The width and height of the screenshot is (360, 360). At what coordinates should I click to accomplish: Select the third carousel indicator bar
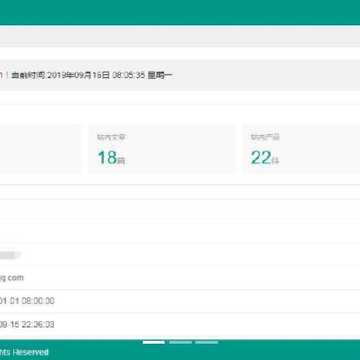(x=207, y=342)
